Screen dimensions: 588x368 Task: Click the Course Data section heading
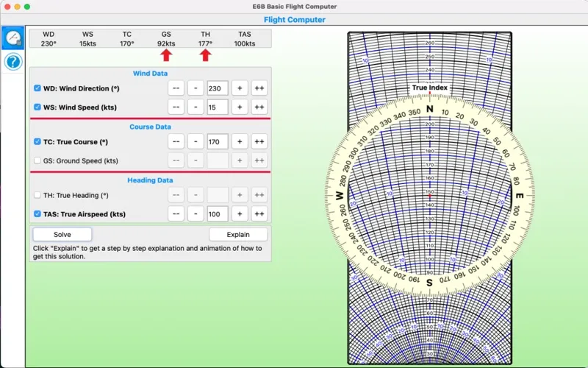[150, 127]
